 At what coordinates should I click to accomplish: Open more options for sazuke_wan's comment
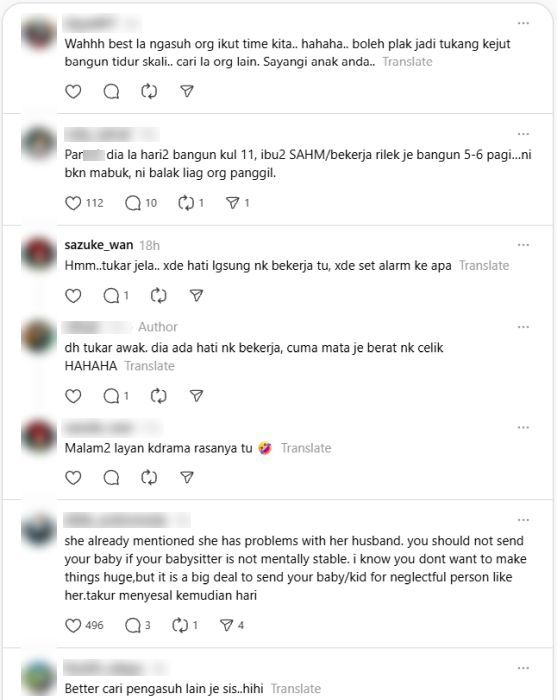point(523,245)
